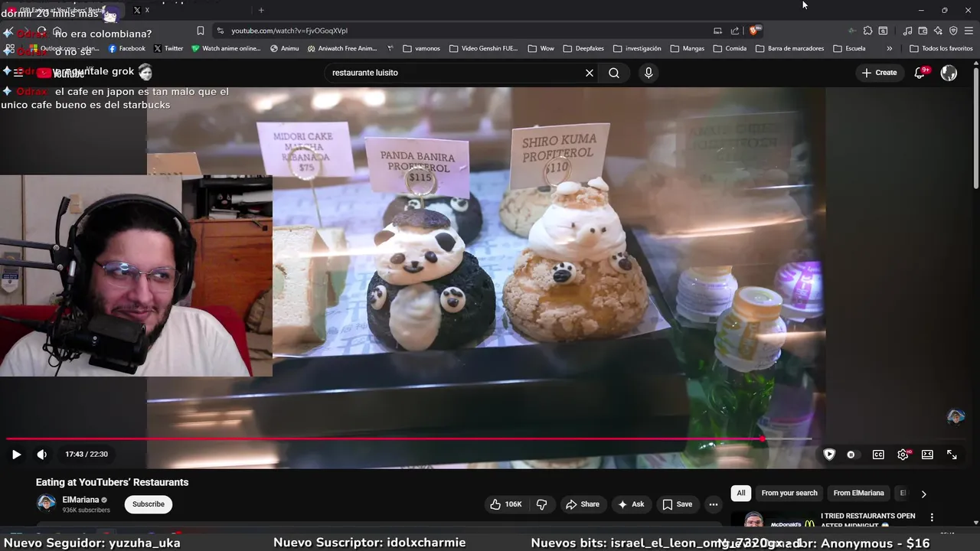
Task: Switch to theater mode
Action: [927, 455]
